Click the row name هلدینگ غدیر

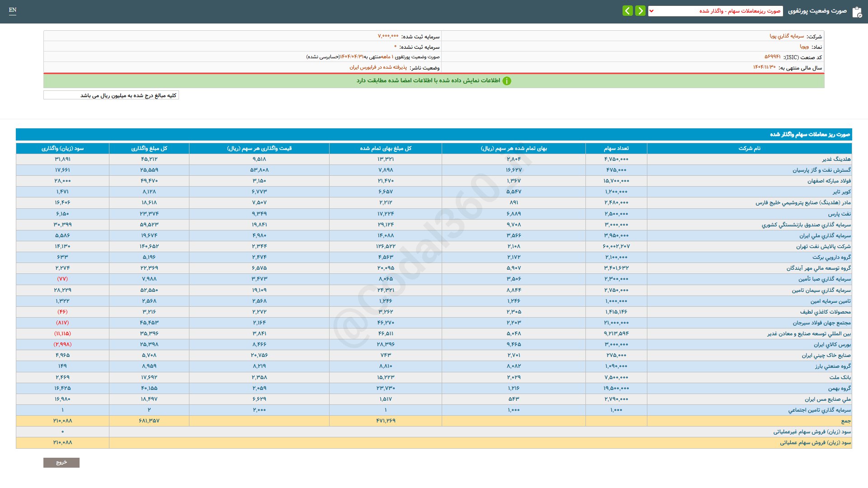(836, 159)
